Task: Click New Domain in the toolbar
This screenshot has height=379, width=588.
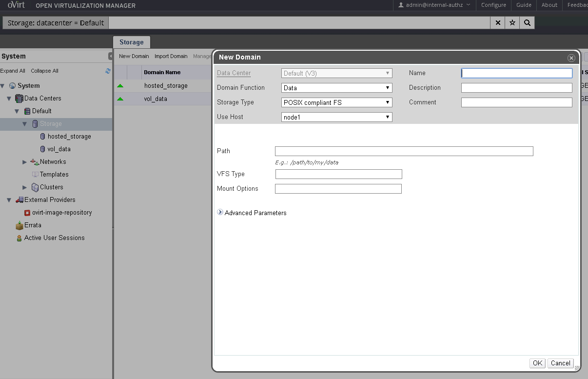Action: tap(134, 56)
